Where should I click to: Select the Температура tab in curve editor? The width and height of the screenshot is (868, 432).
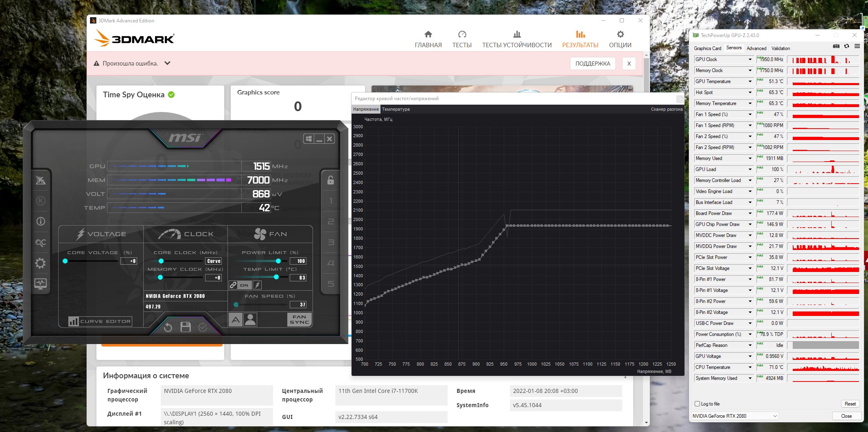396,109
